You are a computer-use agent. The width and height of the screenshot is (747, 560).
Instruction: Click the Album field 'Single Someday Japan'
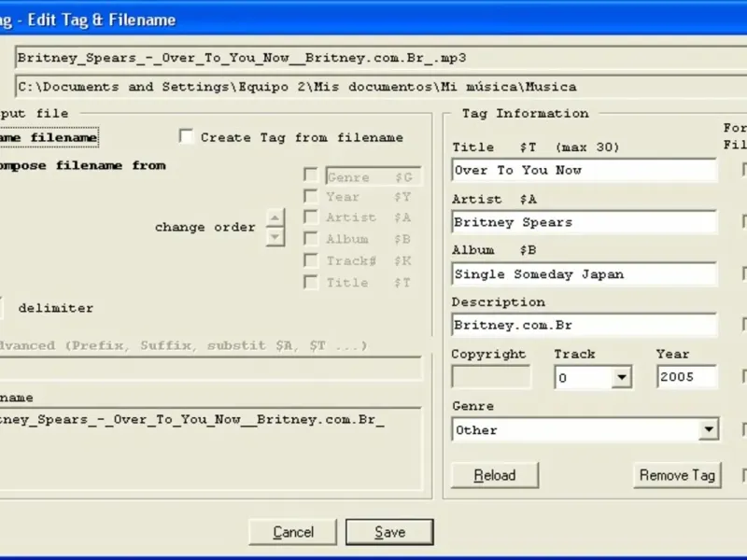[585, 273]
